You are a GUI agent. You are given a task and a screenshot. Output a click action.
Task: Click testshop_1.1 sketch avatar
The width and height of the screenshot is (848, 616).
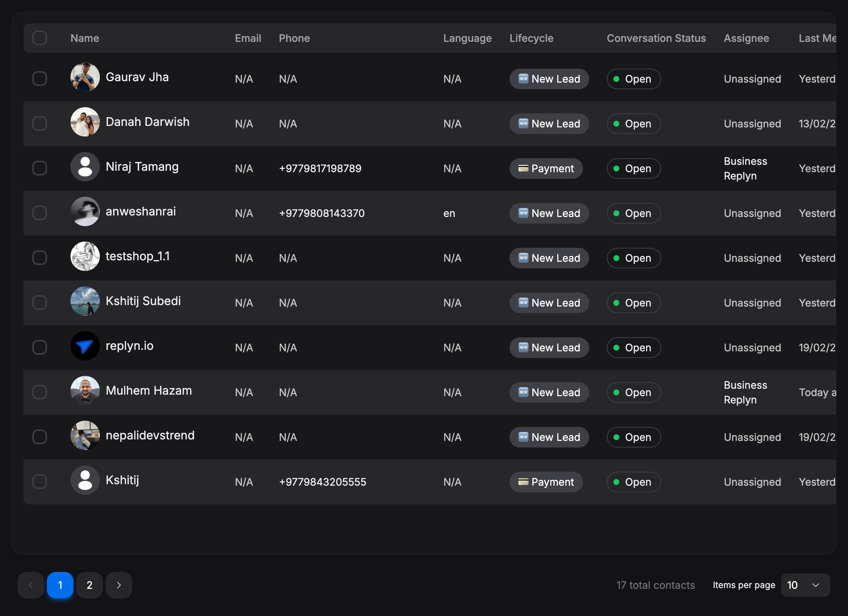[85, 256]
